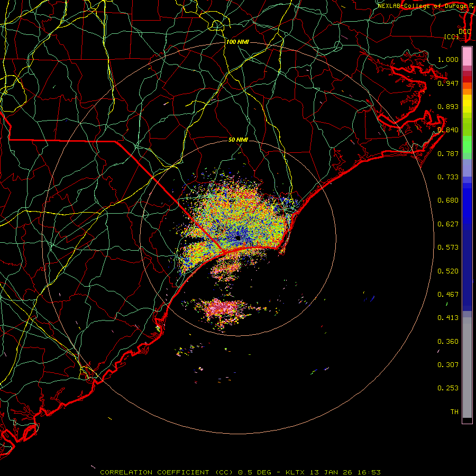Click the DCC product label
The width and height of the screenshot is (476, 476).
point(464,32)
